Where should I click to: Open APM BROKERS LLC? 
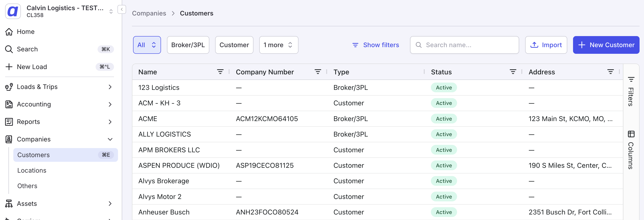click(x=377, y=150)
